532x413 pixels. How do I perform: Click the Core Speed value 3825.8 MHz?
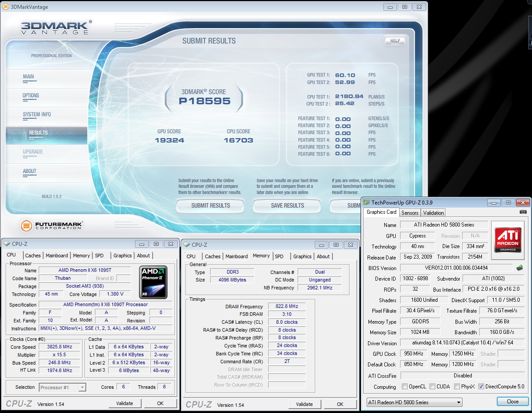[x=59, y=347]
